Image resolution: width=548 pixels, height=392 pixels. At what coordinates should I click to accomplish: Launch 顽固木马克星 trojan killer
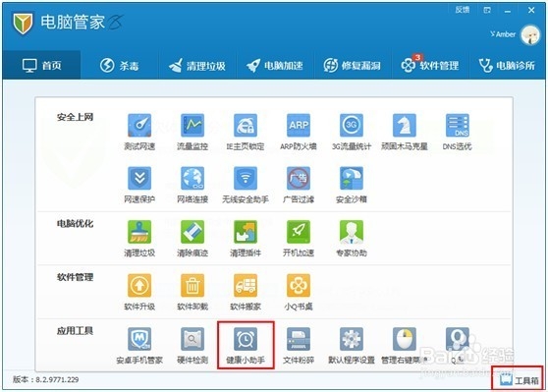pyautogui.click(x=405, y=132)
